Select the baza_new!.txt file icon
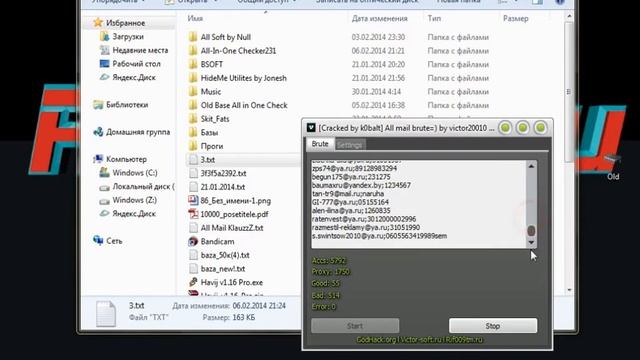640x360 pixels. tap(193, 269)
